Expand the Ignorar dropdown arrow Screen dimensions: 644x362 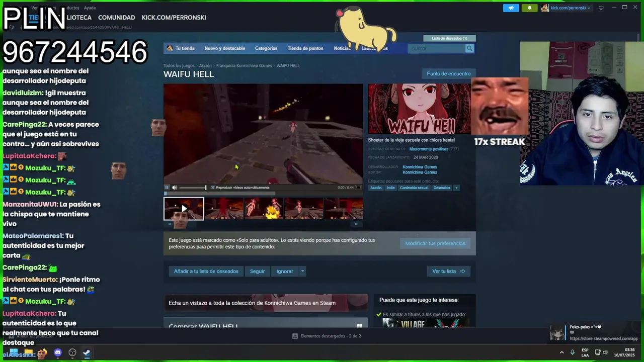(302, 271)
